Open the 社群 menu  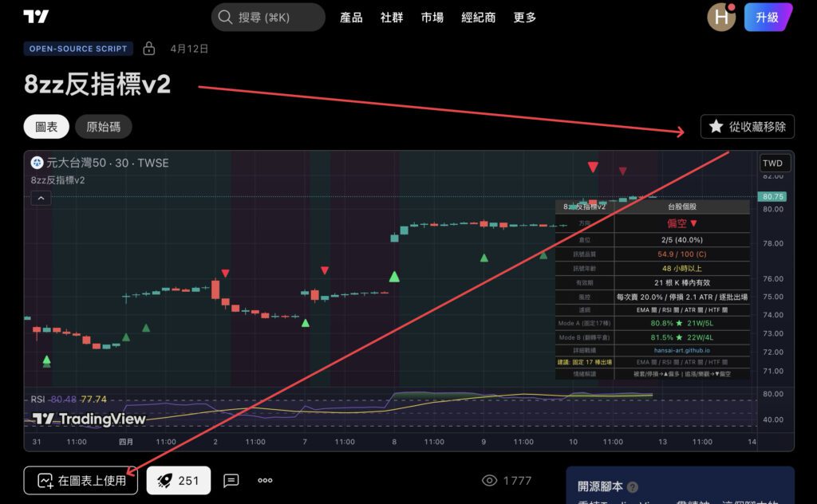(391, 18)
